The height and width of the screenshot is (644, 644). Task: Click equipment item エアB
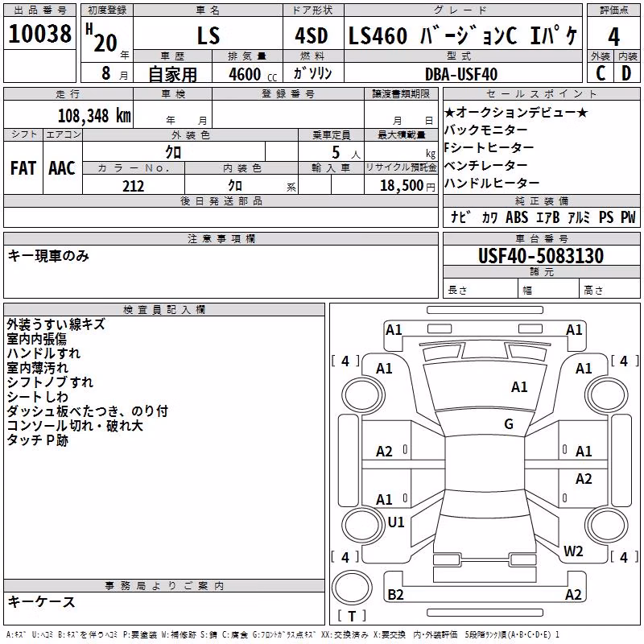tap(548, 217)
